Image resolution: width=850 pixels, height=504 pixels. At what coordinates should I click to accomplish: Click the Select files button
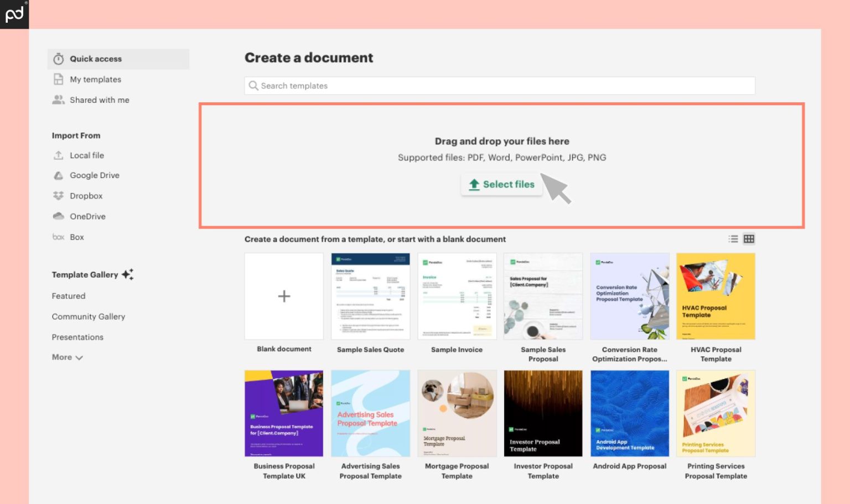coord(501,184)
